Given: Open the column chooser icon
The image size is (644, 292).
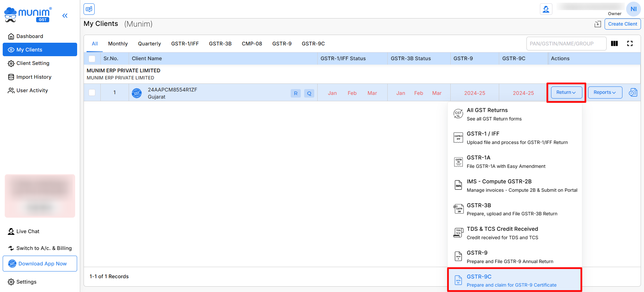Looking at the screenshot, I should pos(614,43).
